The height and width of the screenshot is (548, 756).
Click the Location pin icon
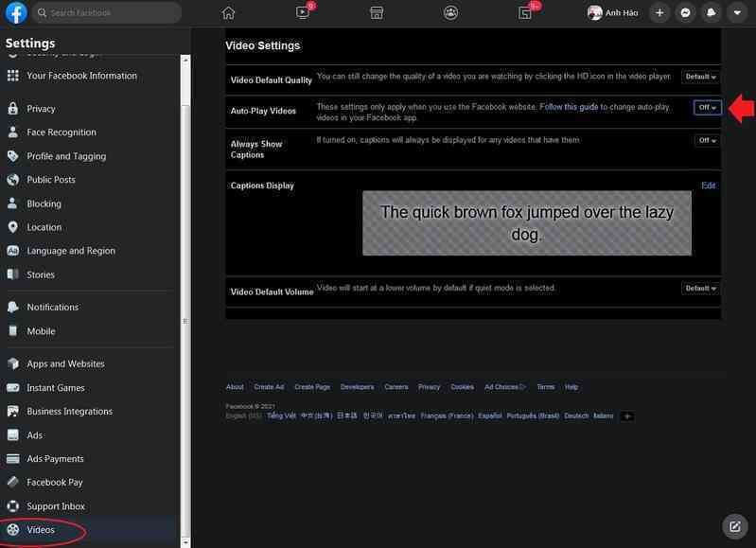[x=13, y=227]
